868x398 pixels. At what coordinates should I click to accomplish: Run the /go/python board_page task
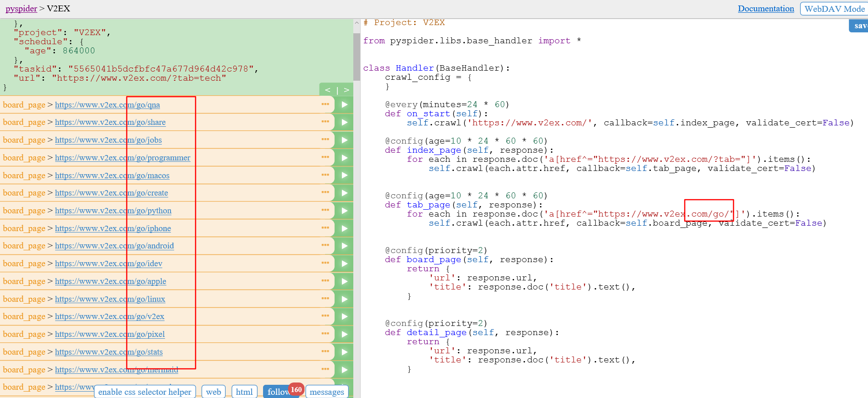(x=344, y=211)
